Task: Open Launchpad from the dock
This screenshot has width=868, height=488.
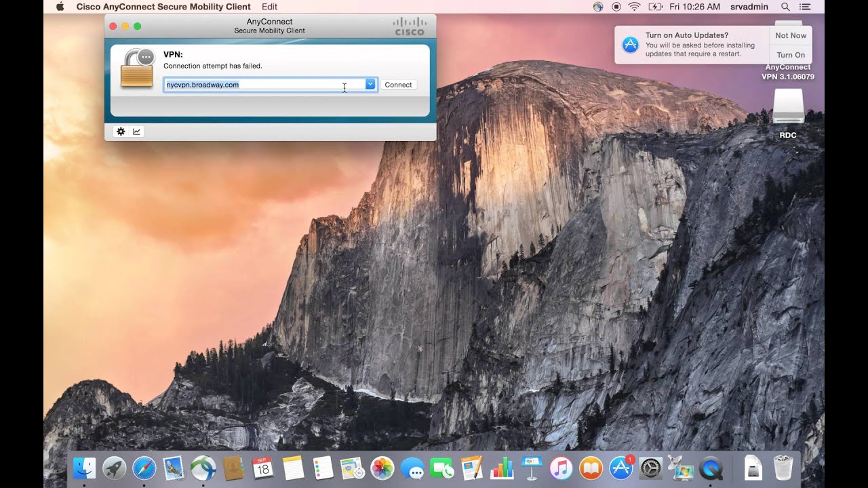Action: 114,468
